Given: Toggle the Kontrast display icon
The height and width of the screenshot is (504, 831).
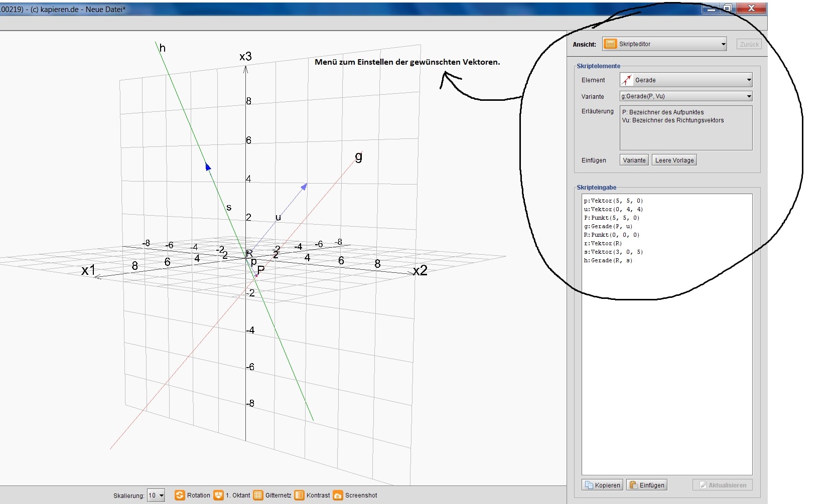Looking at the screenshot, I should [x=299, y=495].
